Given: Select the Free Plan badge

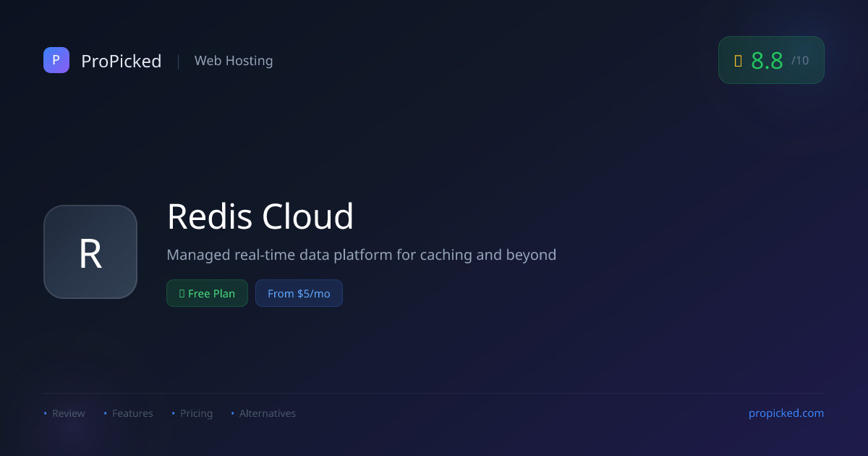Looking at the screenshot, I should tap(207, 293).
